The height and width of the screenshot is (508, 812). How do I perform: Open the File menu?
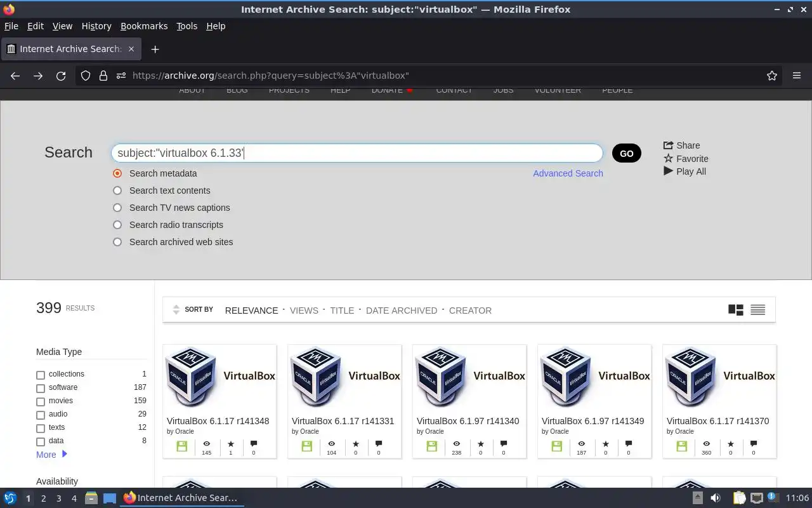11,26
